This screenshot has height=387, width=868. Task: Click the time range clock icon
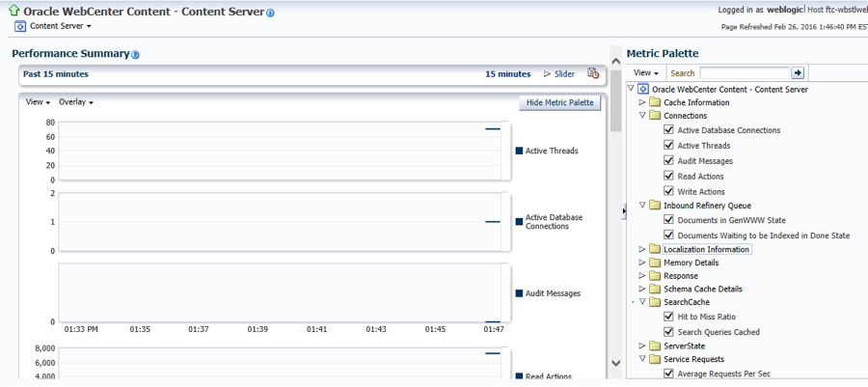[x=593, y=73]
